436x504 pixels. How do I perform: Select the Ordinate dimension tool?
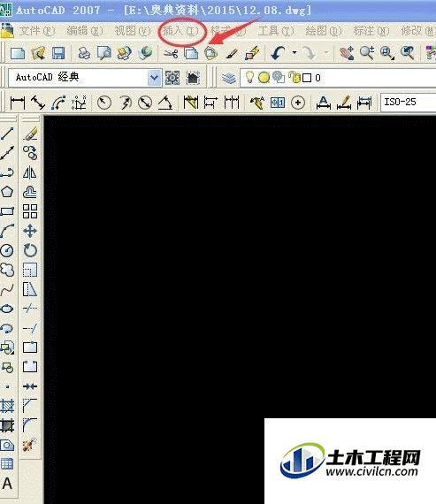[79, 103]
